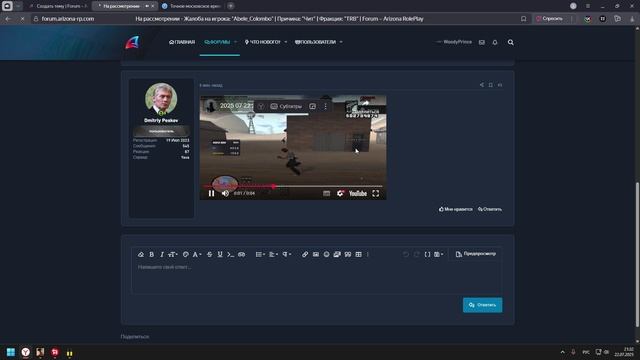The width and height of the screenshot is (640, 360).
Task: Open the text color palette
Action: (186, 254)
